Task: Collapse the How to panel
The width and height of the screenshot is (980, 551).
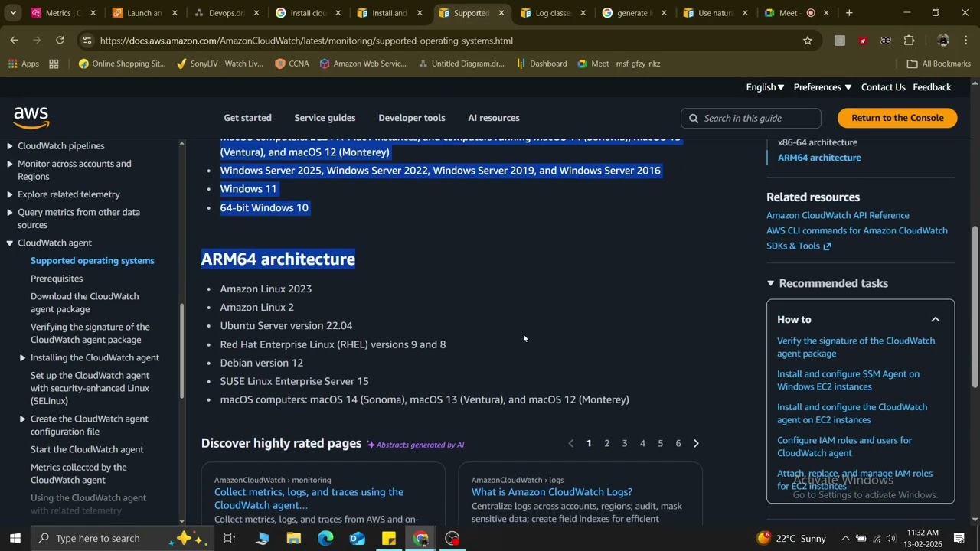Action: click(935, 319)
